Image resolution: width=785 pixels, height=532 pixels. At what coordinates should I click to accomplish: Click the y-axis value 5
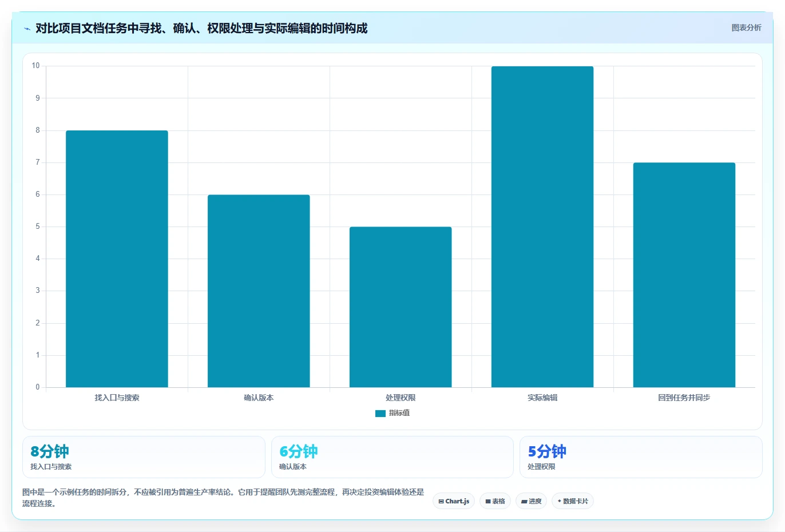38,227
